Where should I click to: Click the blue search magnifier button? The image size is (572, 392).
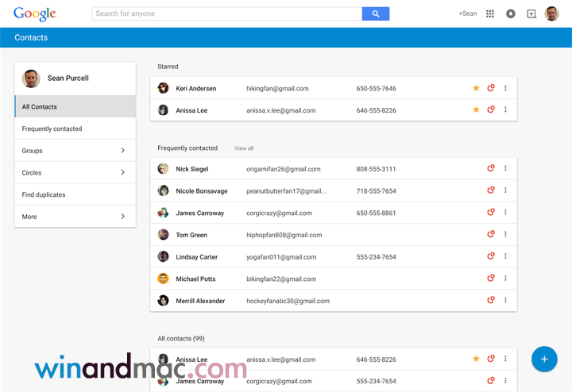[375, 13]
